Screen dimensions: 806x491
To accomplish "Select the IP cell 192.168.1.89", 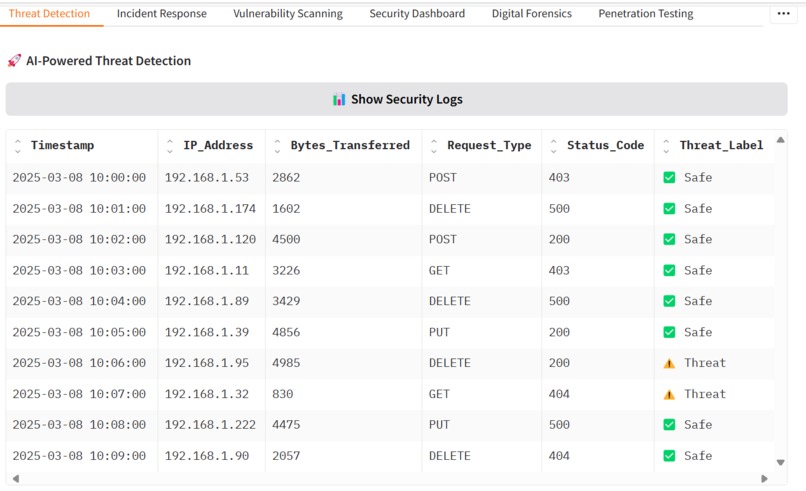I will point(207,301).
